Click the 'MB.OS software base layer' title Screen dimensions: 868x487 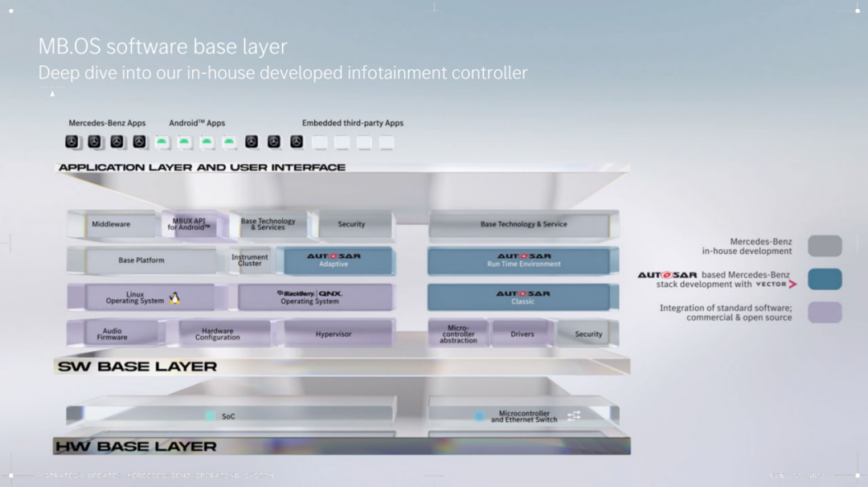(162, 47)
